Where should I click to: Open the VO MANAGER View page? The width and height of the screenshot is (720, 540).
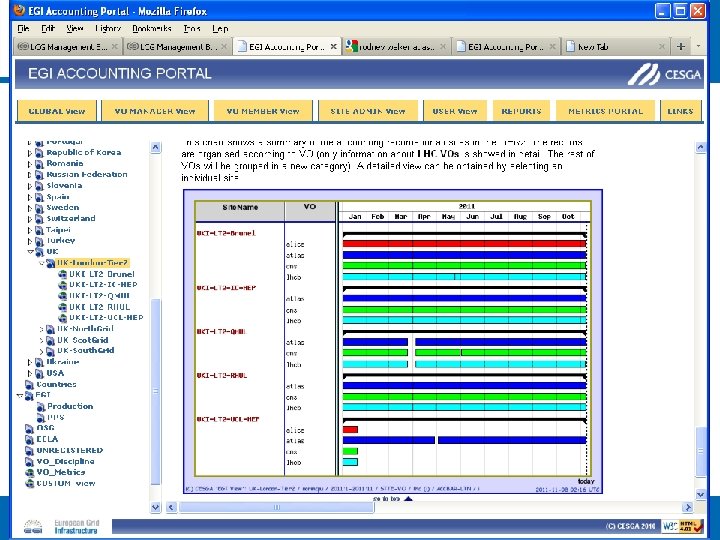pyautogui.click(x=155, y=111)
